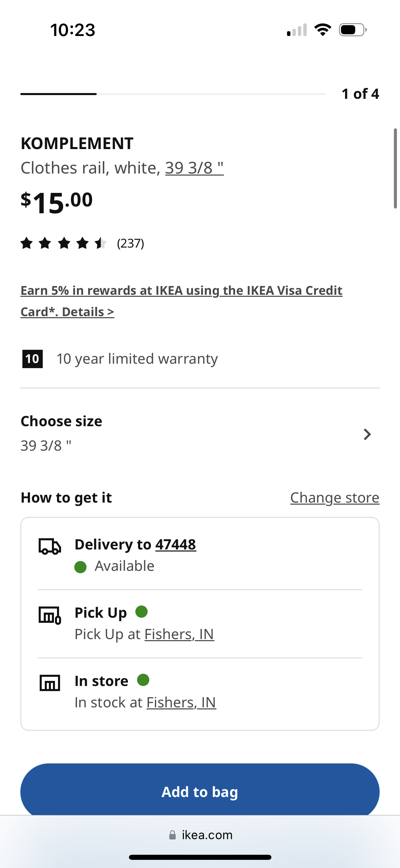The width and height of the screenshot is (400, 868).
Task: Open the Change store link
Action: click(x=335, y=498)
